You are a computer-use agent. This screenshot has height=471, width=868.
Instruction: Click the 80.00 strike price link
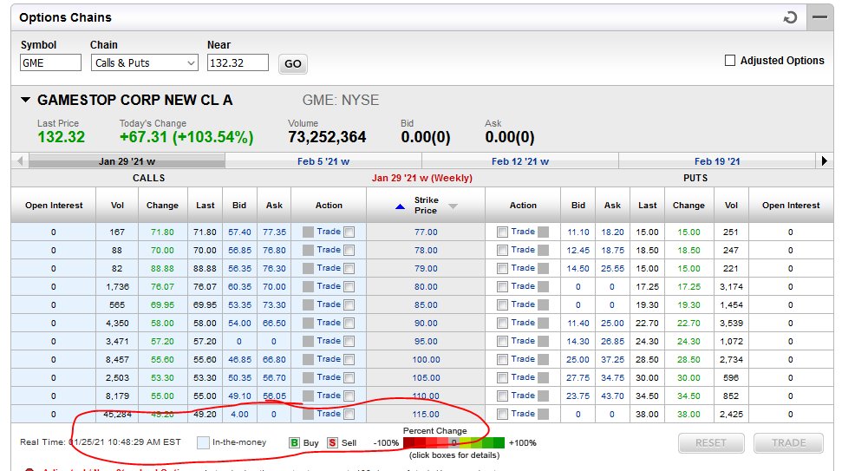point(426,287)
